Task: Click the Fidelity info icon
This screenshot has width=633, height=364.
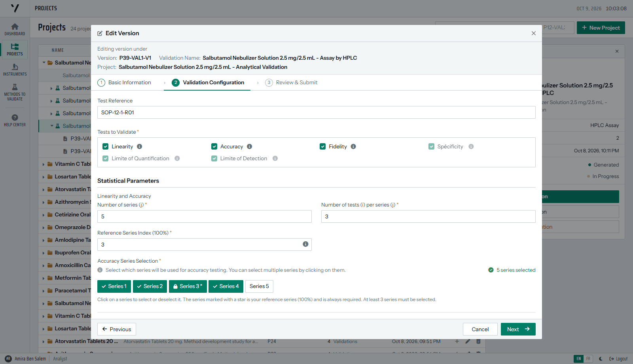Action: [353, 146]
